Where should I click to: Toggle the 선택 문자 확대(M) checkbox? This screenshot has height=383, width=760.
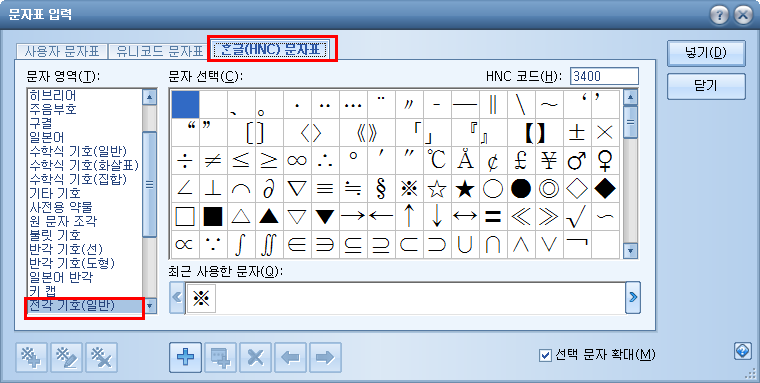(x=545, y=356)
